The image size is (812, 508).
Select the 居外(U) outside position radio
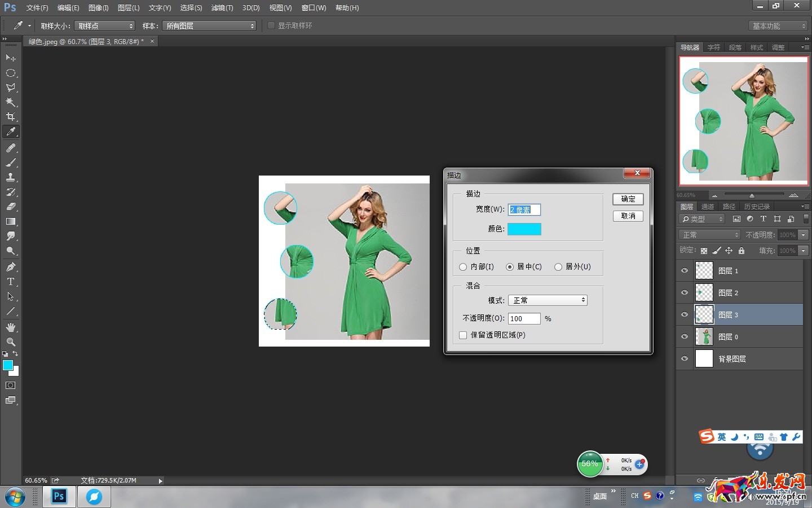point(558,267)
